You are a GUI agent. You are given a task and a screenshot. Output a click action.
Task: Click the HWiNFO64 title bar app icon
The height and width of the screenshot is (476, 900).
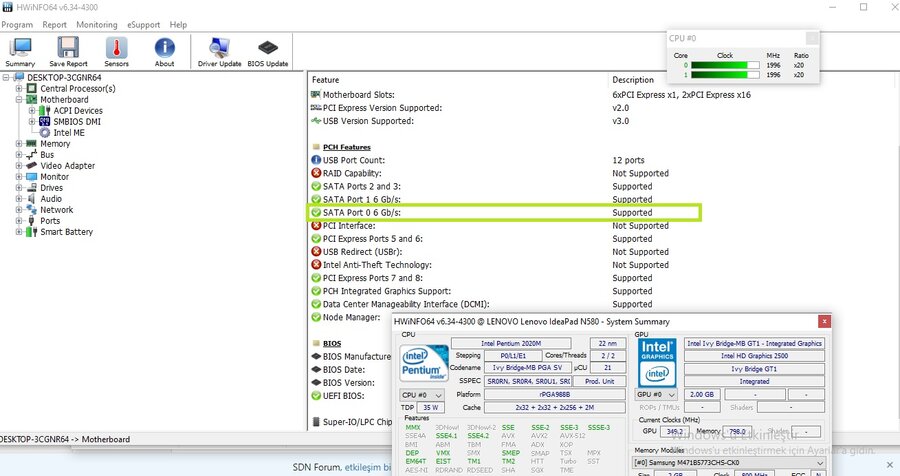tap(7, 7)
